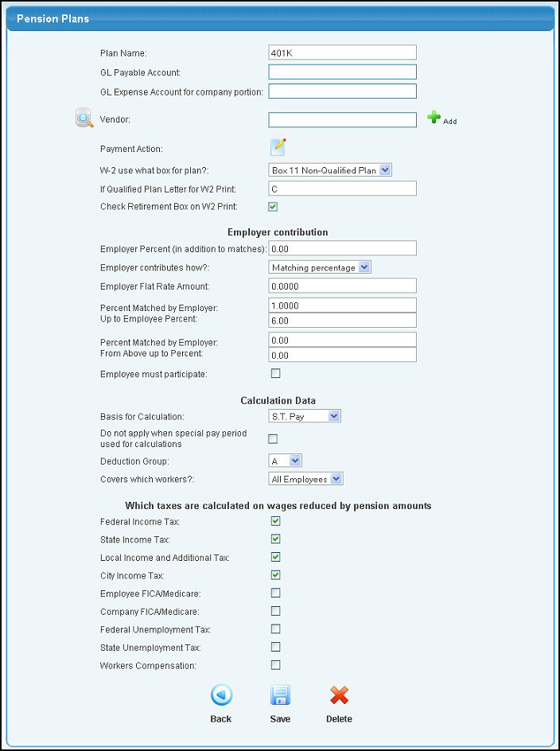Viewport: 560px width, 751px height.
Task: Click From Above up to Percent field
Action: 343,355
